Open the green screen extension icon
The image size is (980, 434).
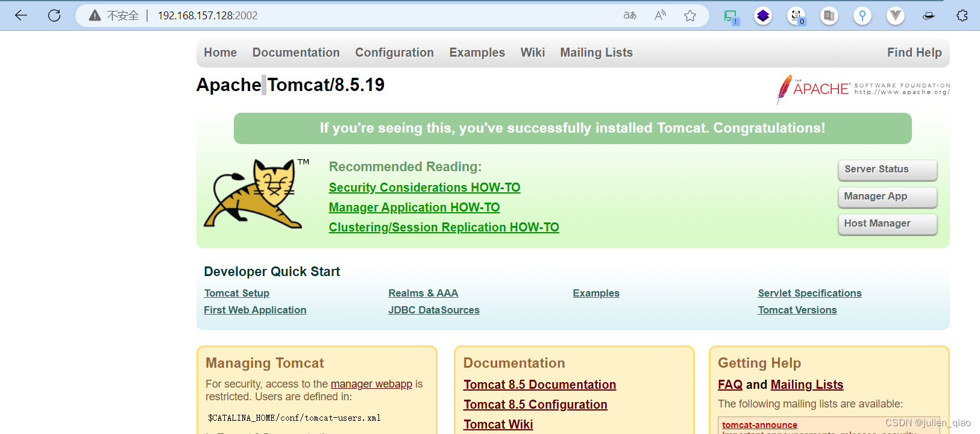click(x=731, y=16)
